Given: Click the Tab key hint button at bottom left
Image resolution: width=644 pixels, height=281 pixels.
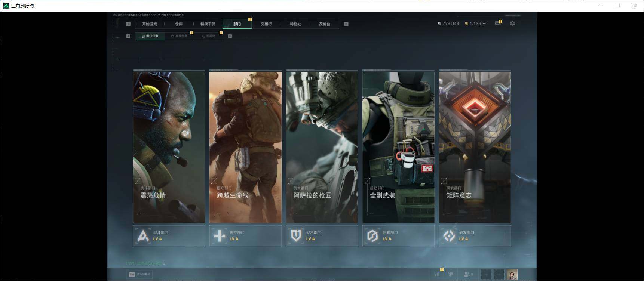Looking at the screenshot, I should tap(139, 274).
